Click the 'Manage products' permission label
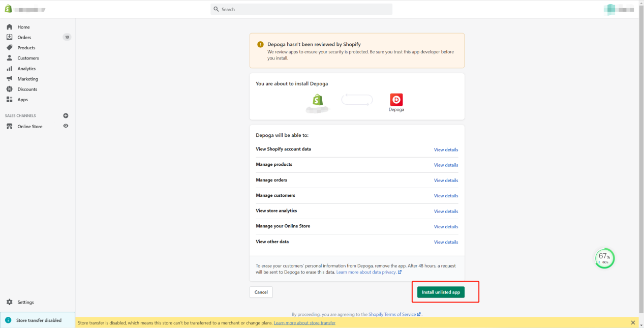The width and height of the screenshot is (644, 328). click(x=274, y=164)
